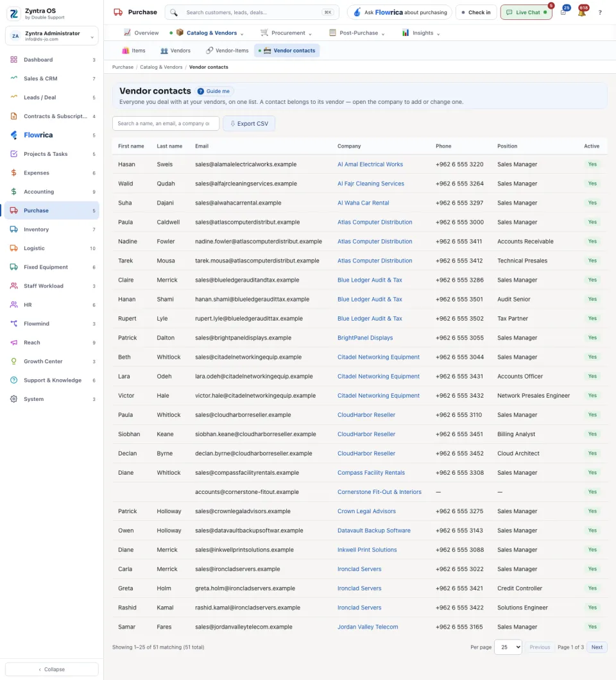The width and height of the screenshot is (616, 680).
Task: Open BrightPanel Displays company link
Action: pos(365,338)
